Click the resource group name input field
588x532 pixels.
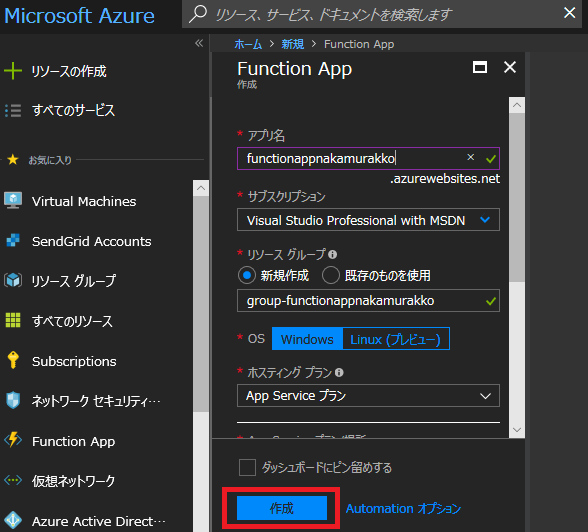pos(368,300)
